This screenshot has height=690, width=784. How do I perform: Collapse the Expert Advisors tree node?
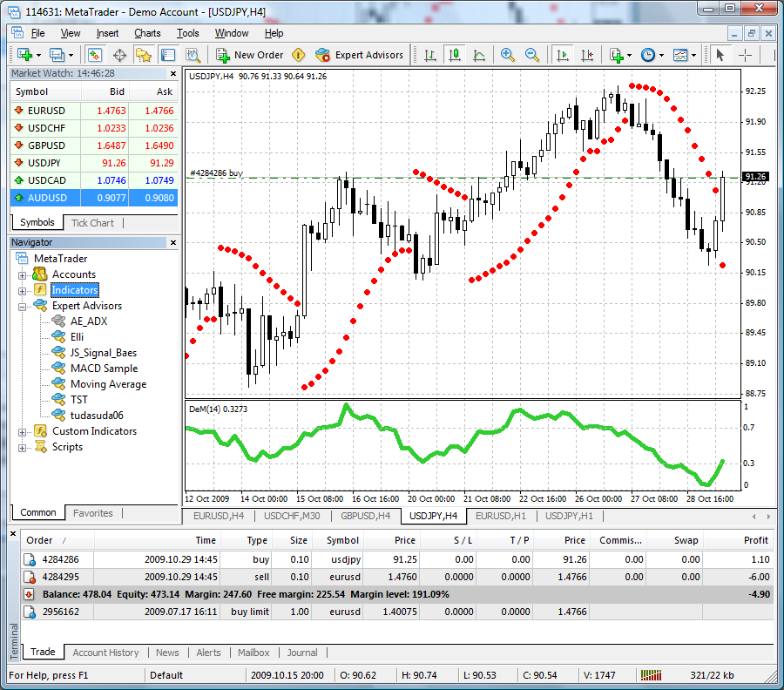coord(22,307)
